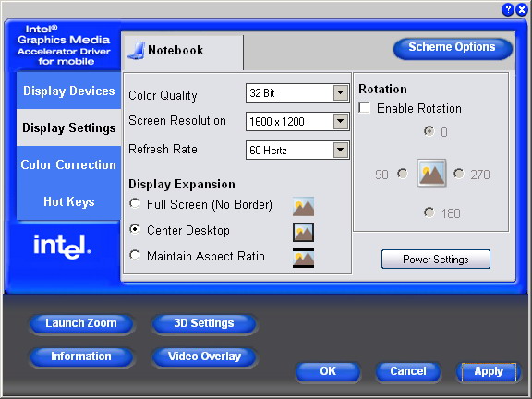Switch to the Display Settings tab

click(x=69, y=127)
